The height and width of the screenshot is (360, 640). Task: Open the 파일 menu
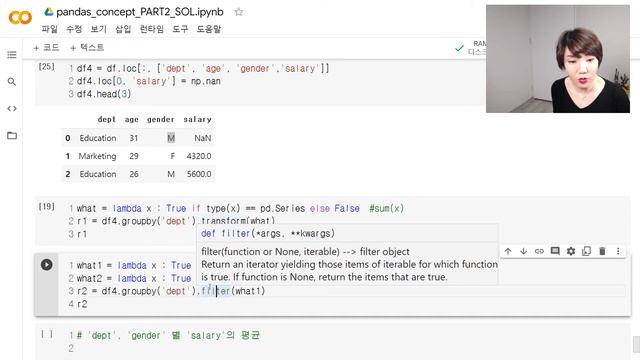click(49, 29)
